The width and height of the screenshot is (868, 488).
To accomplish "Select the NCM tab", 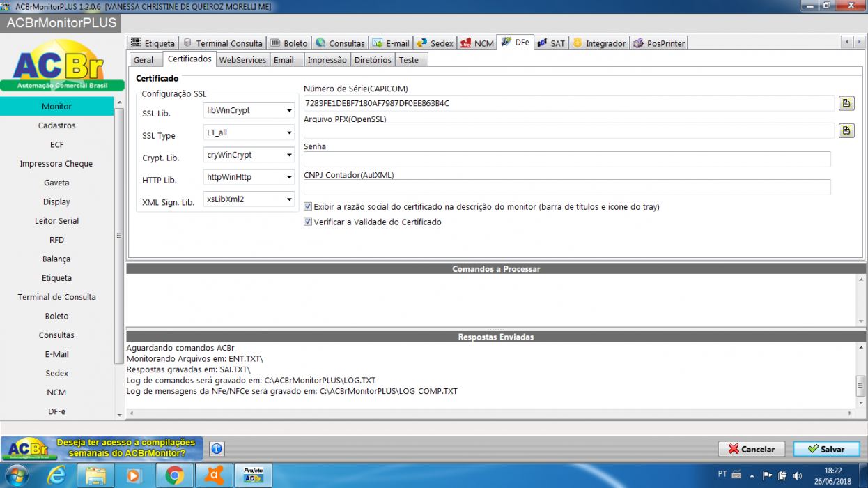I will pos(477,43).
